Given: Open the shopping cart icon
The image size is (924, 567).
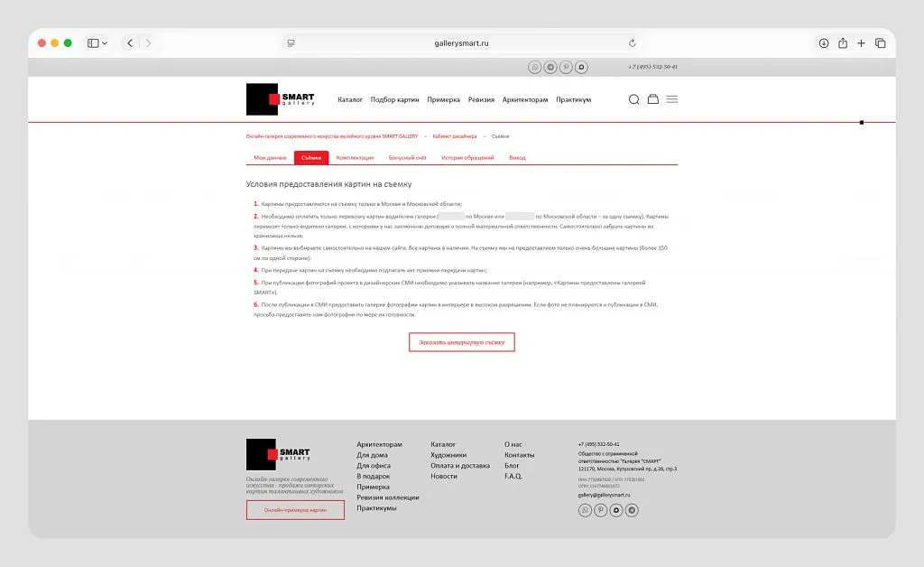Looking at the screenshot, I should [653, 99].
